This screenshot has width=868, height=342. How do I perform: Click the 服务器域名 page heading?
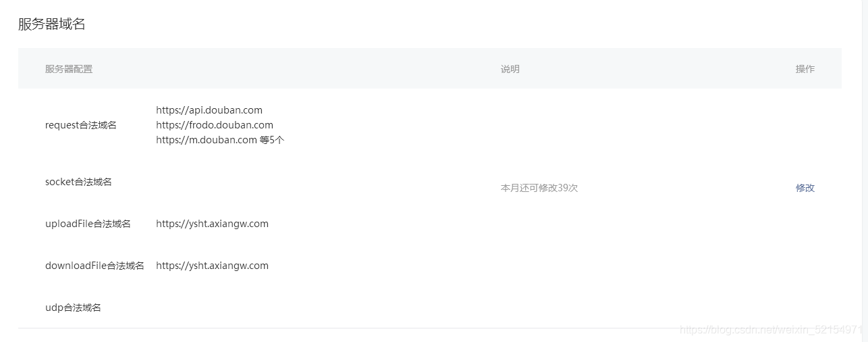(52, 24)
